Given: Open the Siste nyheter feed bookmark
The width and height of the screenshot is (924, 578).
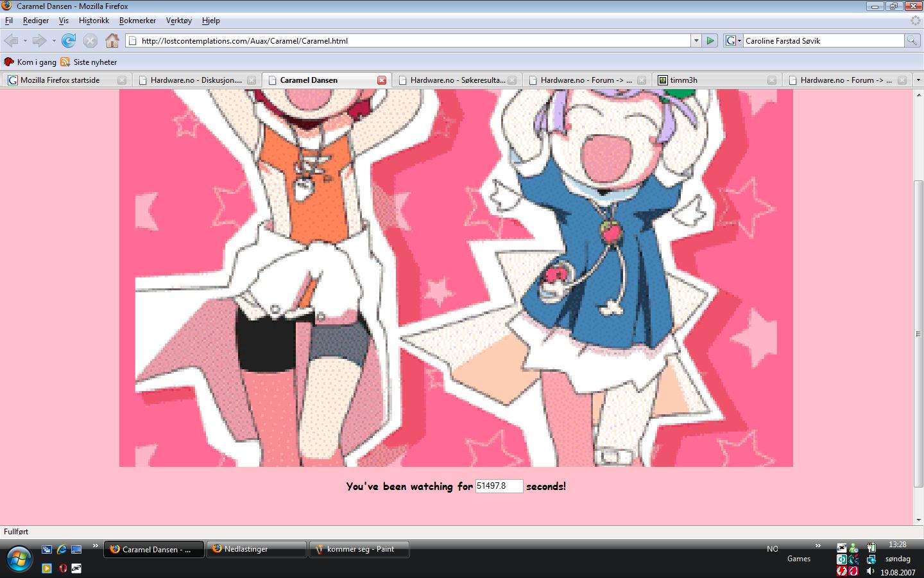Looking at the screenshot, I should pyautogui.click(x=89, y=62).
